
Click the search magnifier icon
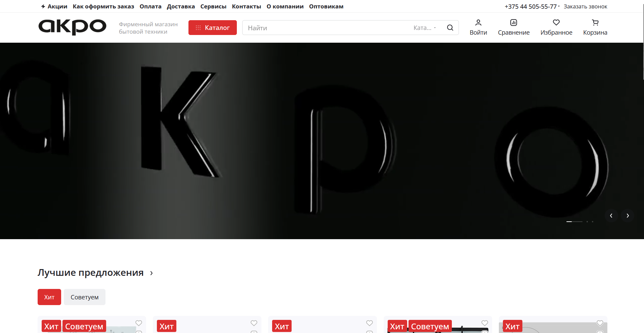pyautogui.click(x=450, y=28)
